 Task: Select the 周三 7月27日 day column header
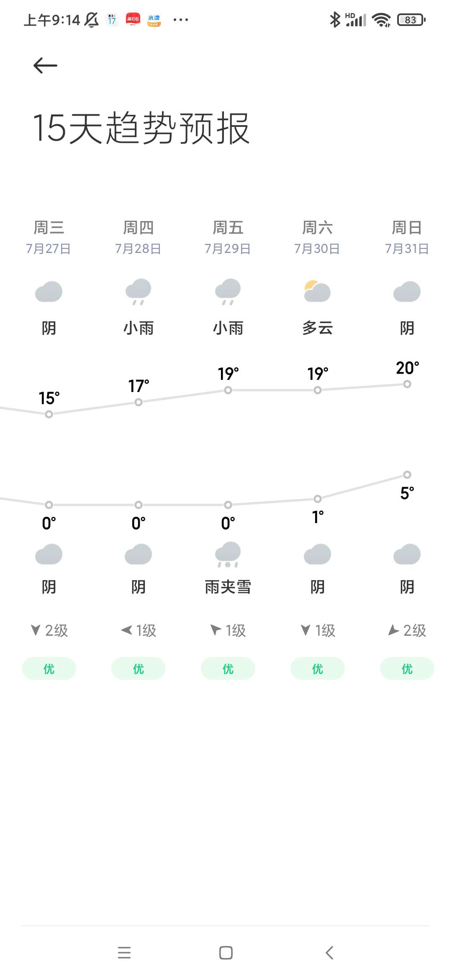[x=49, y=237]
